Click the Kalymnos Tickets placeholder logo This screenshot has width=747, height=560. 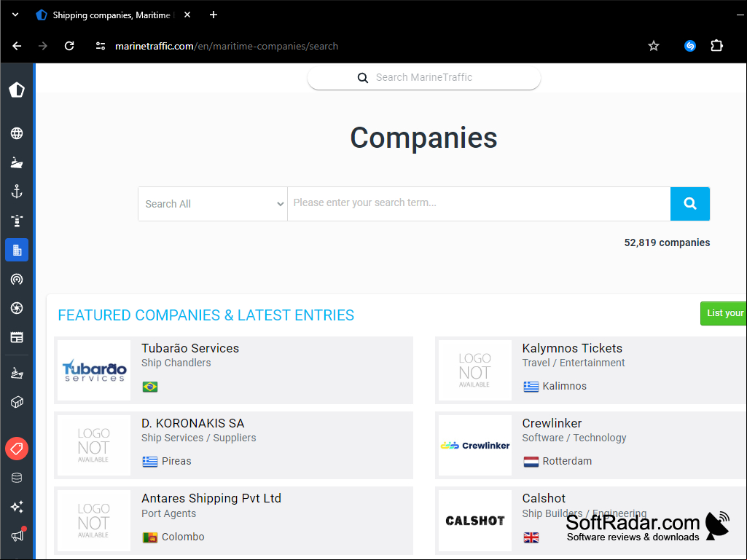475,370
